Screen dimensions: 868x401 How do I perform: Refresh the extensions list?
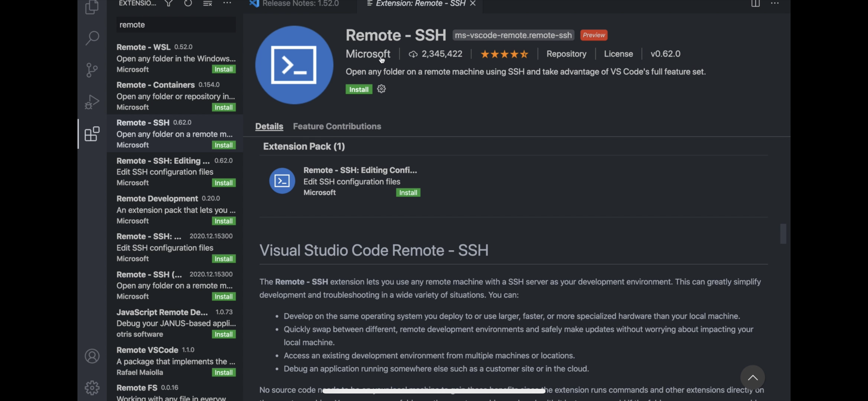(x=188, y=3)
